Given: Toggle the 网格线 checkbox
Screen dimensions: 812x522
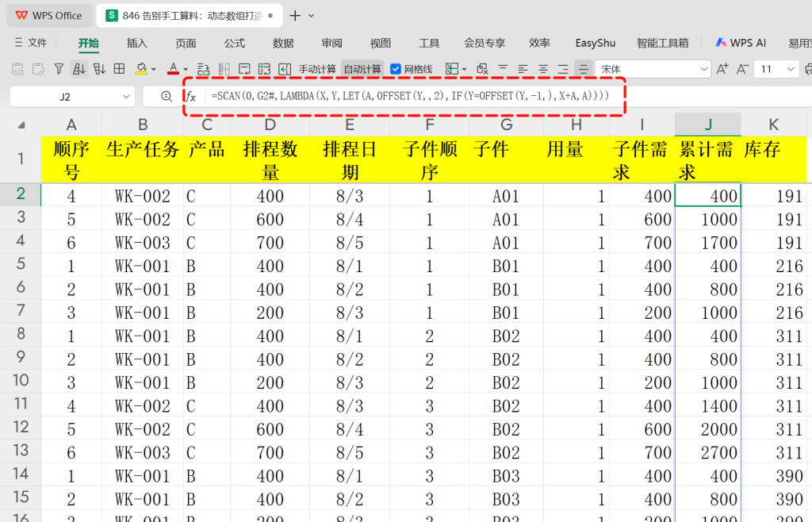Looking at the screenshot, I should pyautogui.click(x=396, y=69).
